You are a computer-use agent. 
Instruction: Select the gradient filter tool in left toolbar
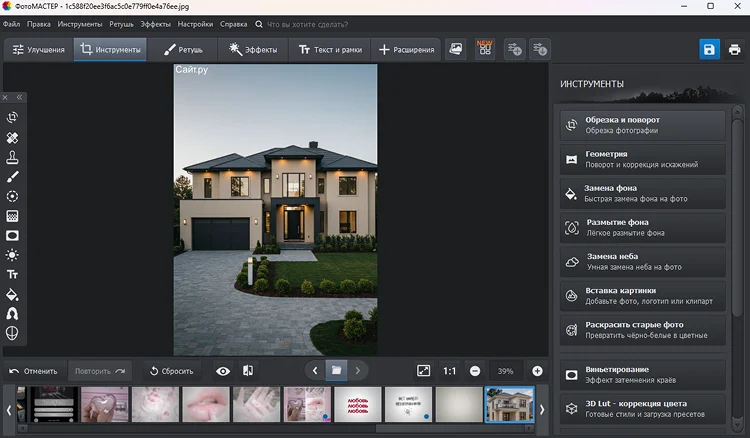(x=12, y=216)
